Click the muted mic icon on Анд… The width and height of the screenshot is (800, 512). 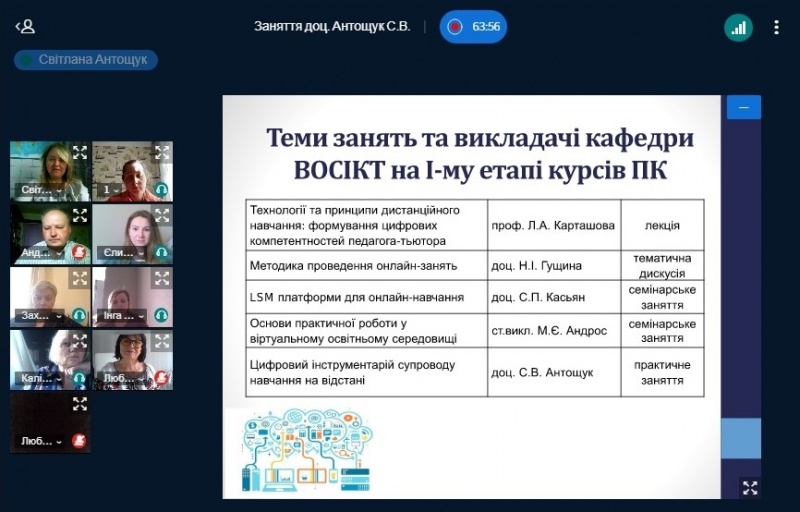79,252
